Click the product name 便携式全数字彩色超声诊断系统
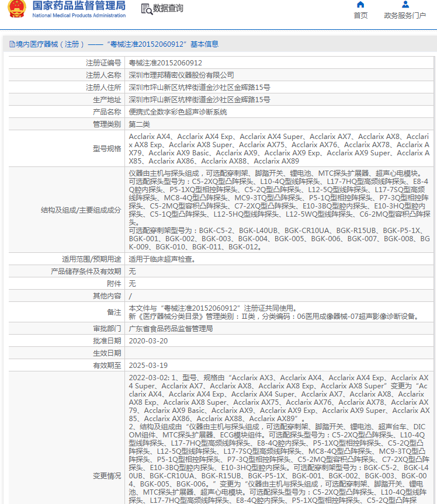437x504 pixels. pyautogui.click(x=178, y=112)
